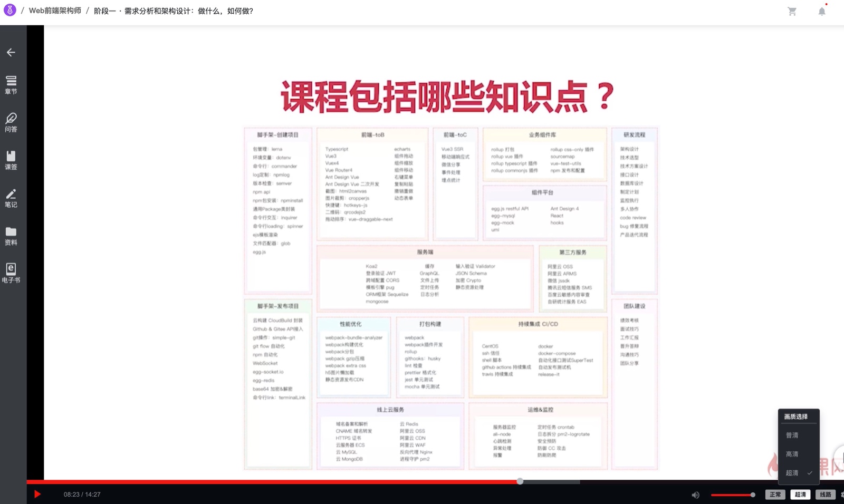Open the 问答 Q&A panel
The width and height of the screenshot is (844, 504).
click(x=11, y=122)
